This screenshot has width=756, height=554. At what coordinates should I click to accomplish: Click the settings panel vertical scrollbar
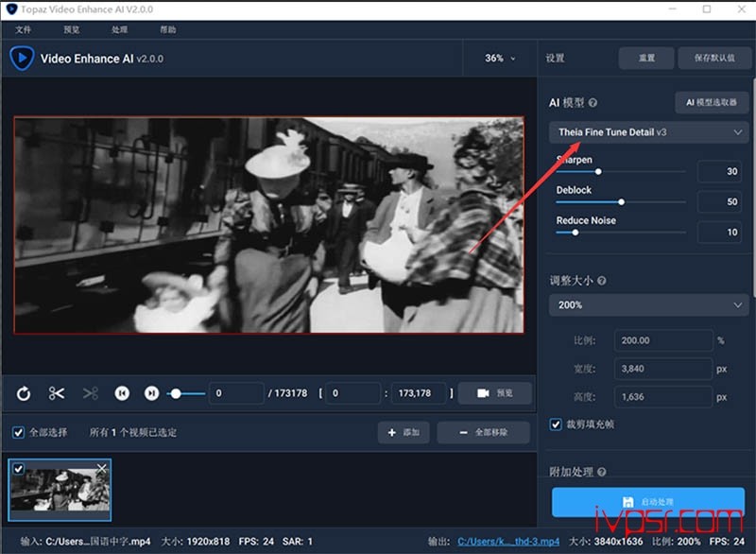point(752,188)
